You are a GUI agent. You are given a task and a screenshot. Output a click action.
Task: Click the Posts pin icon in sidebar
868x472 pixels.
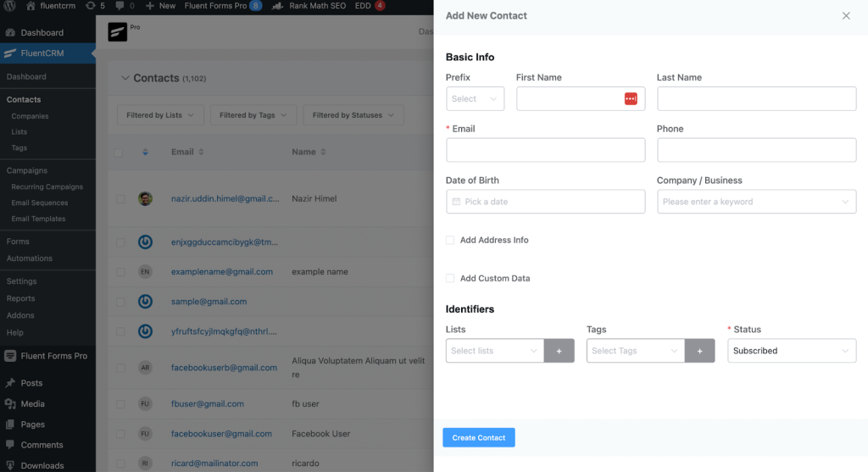(x=10, y=383)
